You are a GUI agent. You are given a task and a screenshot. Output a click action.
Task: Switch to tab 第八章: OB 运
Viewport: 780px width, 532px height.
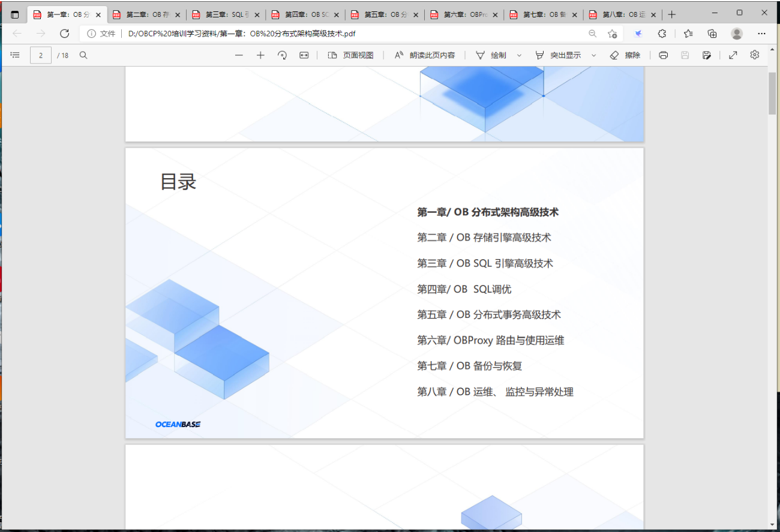pyautogui.click(x=623, y=15)
